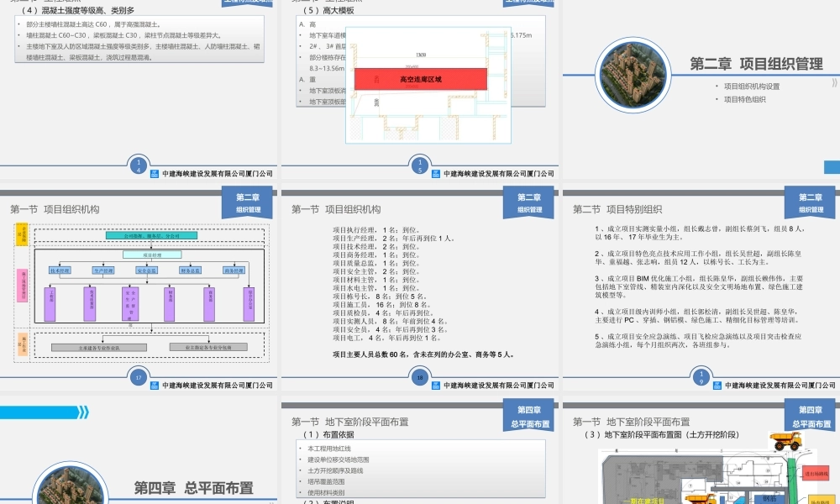The height and width of the screenshot is (504, 840).
Task: Click the 技术经理 purple box in the chart
Action: [x=60, y=270]
